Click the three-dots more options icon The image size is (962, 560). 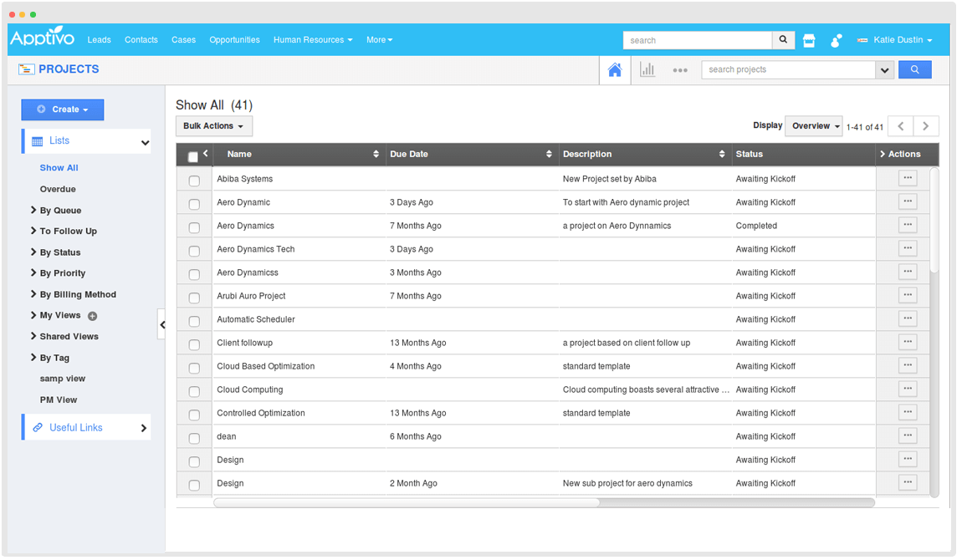pyautogui.click(x=680, y=70)
